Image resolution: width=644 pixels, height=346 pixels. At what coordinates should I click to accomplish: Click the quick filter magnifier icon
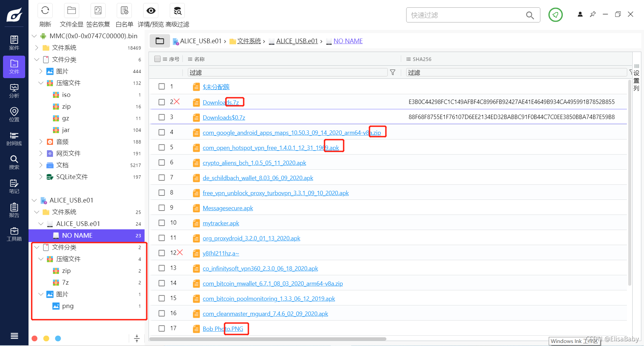[x=530, y=15]
